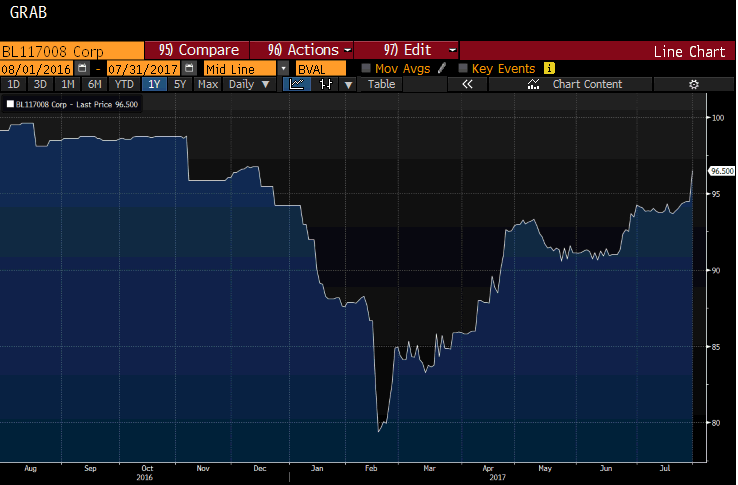
Task: Click the BL117008 Corp security field
Action: pyautogui.click(x=72, y=51)
